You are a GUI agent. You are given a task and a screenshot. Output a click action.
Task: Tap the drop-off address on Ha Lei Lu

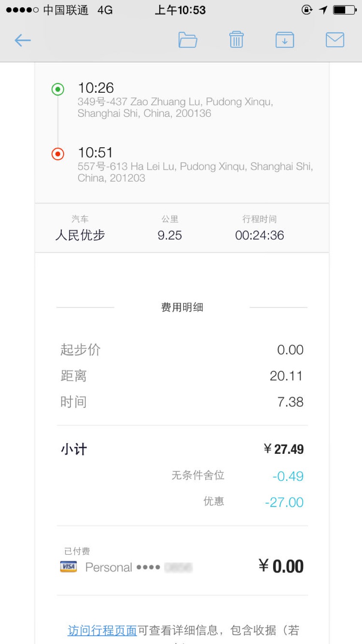(x=195, y=172)
